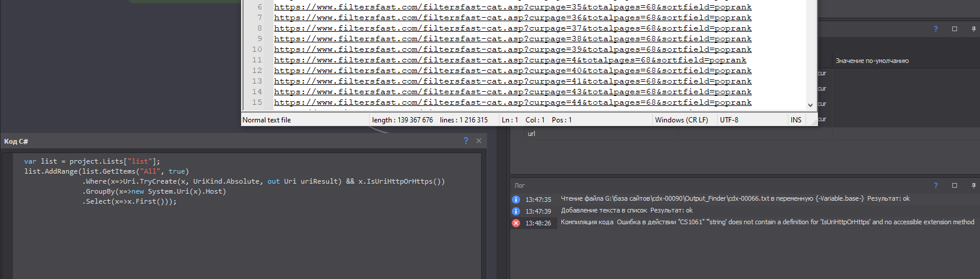Click 'Normal text file' in status bar
Viewport: 980px width, 279px height.
(267, 120)
